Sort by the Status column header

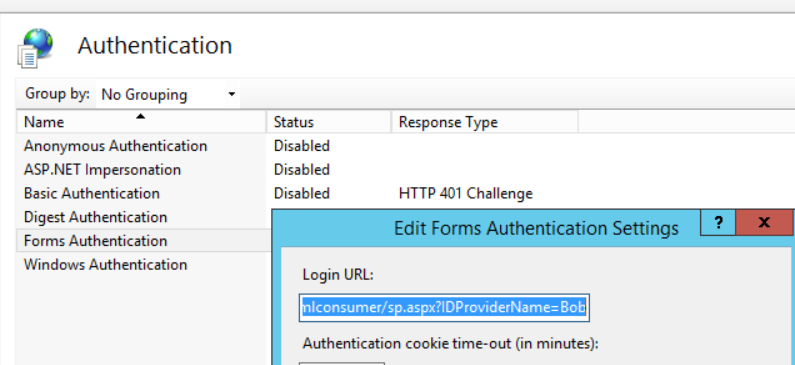329,122
